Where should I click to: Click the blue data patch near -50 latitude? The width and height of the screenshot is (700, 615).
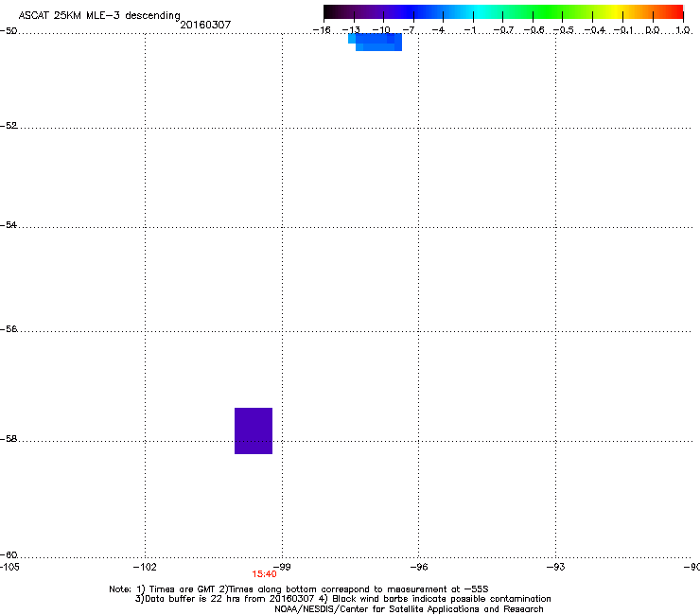tap(375, 42)
